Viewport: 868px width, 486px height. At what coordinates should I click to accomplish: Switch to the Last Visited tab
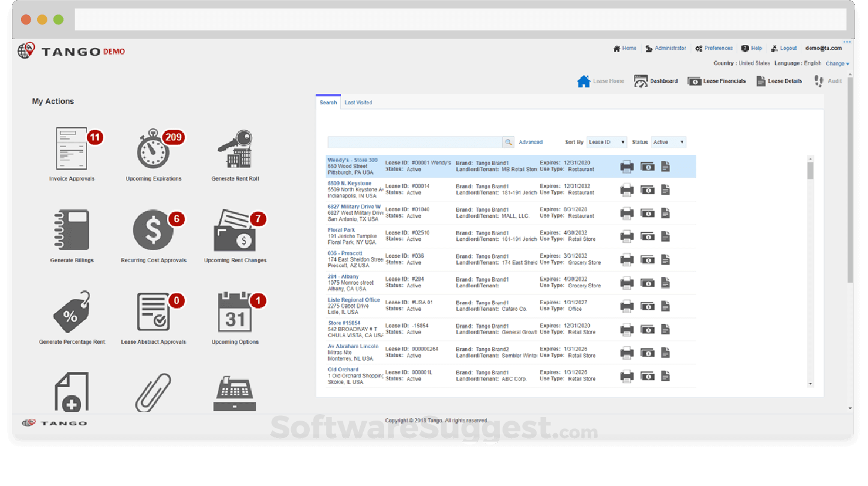358,102
